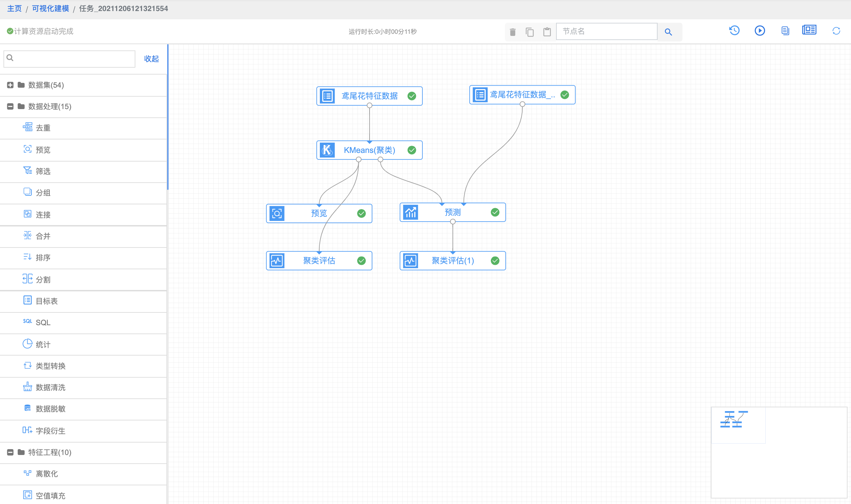The image size is (851, 504).
Task: Click the green check on 预测 node
Action: pyautogui.click(x=495, y=212)
